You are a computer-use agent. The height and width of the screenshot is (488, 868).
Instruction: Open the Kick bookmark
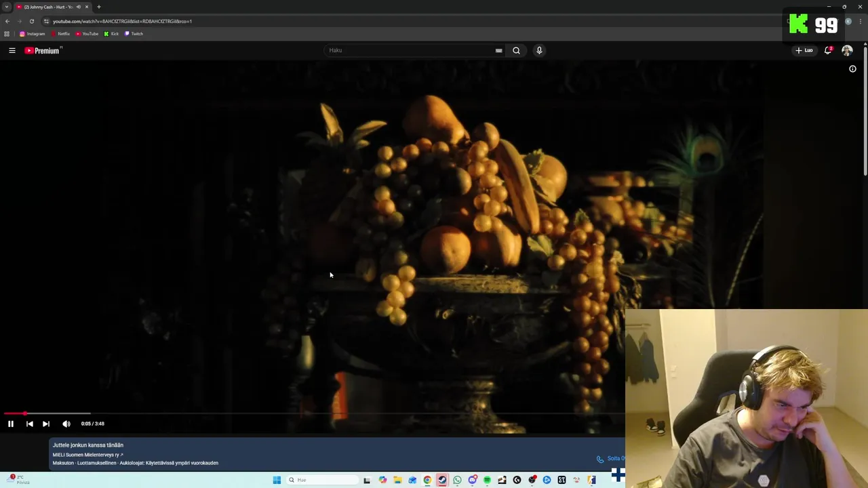111,34
